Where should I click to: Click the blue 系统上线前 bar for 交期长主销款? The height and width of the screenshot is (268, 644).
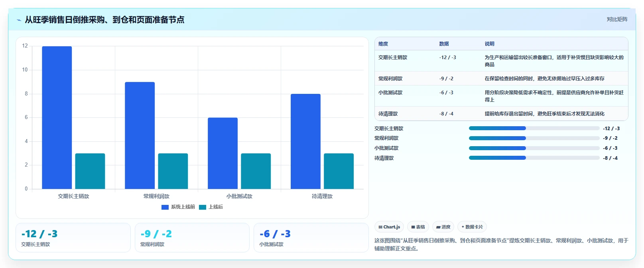57,117
